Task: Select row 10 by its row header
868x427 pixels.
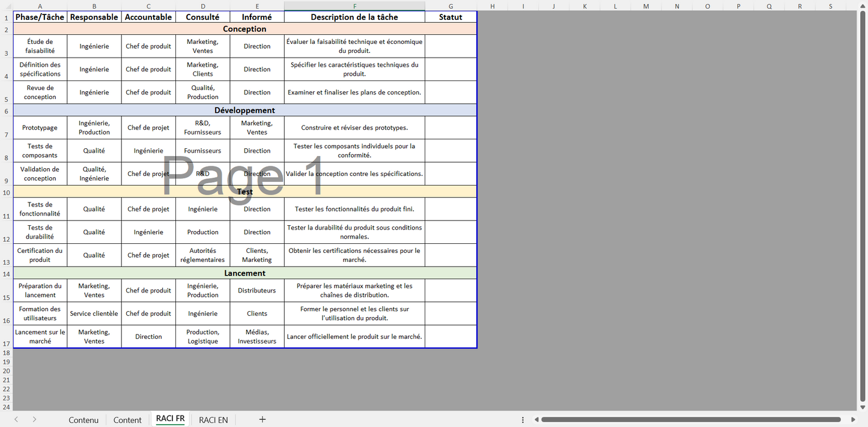Action: [6, 192]
